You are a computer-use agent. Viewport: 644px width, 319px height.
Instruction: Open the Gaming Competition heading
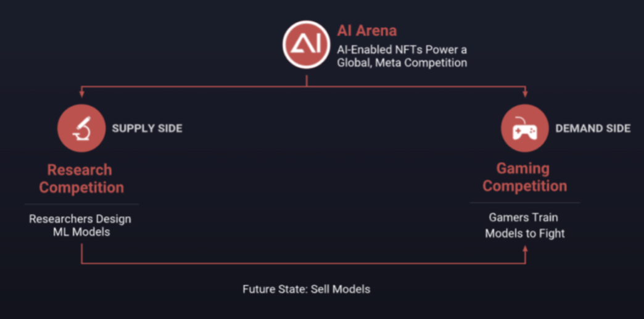point(524,177)
